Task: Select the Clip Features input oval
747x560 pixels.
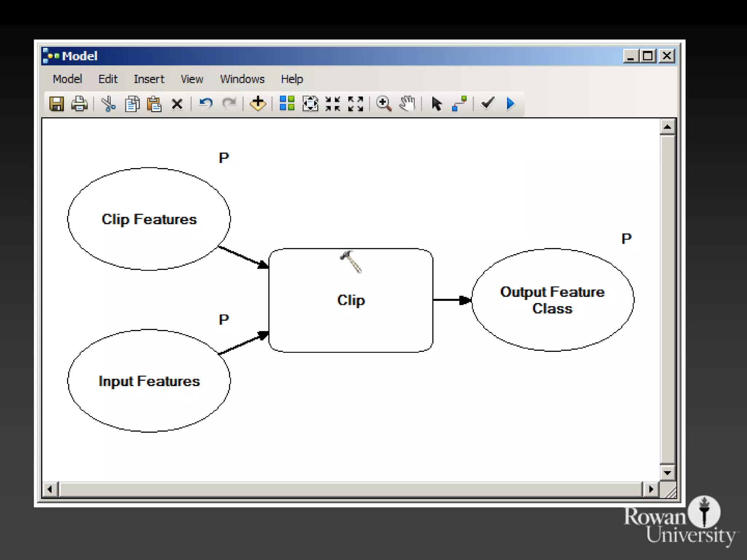Action: [x=149, y=219]
